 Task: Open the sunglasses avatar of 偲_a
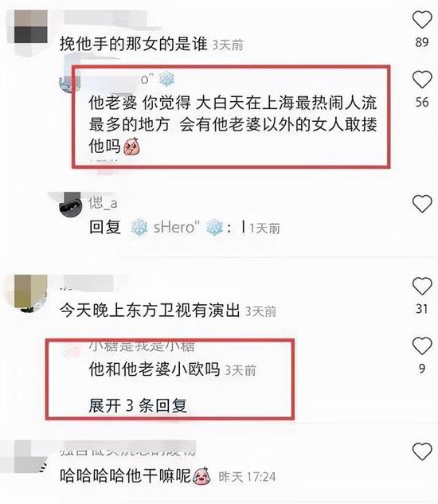coord(70,205)
